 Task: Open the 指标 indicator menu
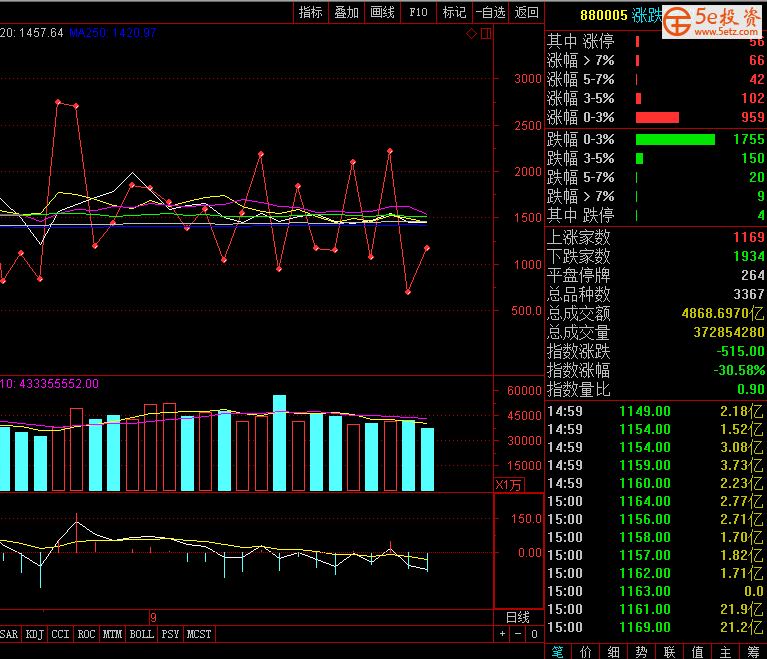tap(311, 12)
